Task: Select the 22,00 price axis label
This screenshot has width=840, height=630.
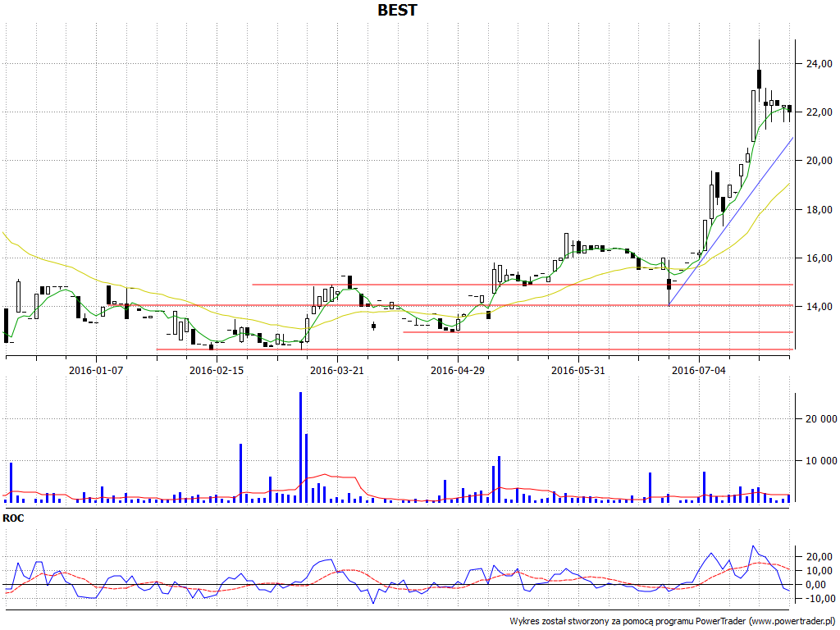Action: pyautogui.click(x=819, y=112)
